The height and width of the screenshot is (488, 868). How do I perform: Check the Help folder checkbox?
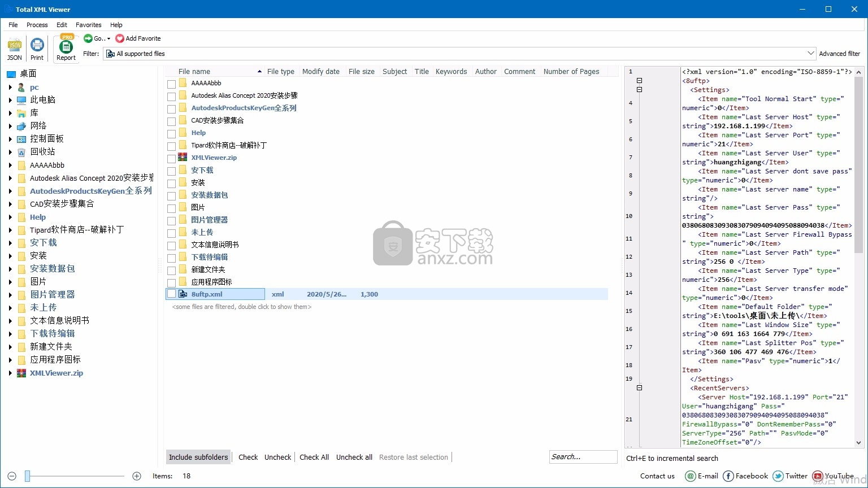pyautogui.click(x=171, y=133)
